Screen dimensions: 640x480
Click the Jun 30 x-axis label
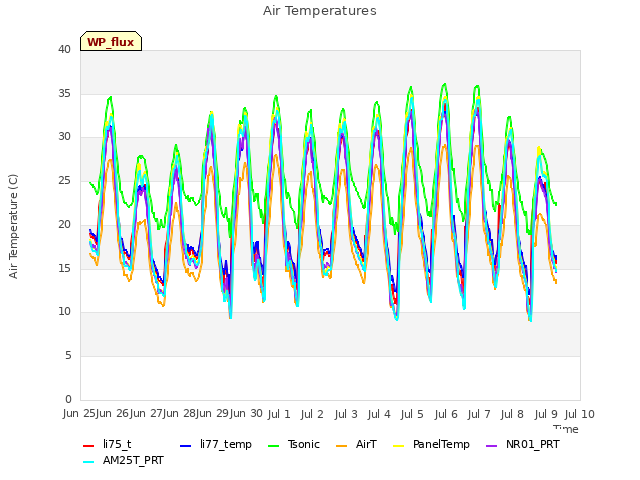point(244,413)
